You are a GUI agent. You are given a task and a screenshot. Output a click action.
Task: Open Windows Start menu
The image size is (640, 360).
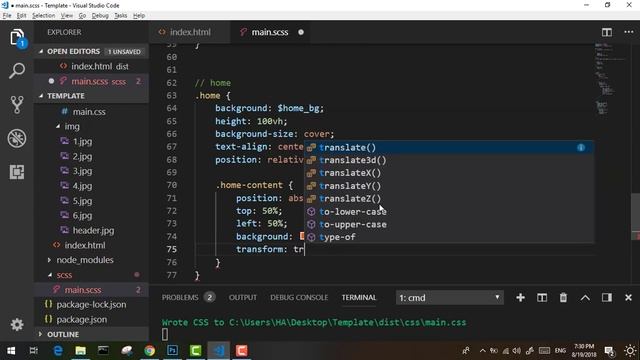(11, 351)
